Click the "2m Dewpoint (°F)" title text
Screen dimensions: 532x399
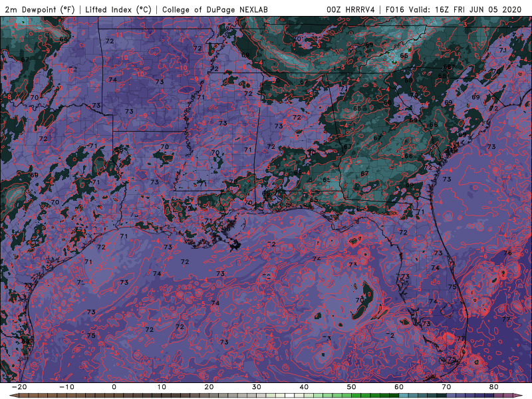(39, 9)
